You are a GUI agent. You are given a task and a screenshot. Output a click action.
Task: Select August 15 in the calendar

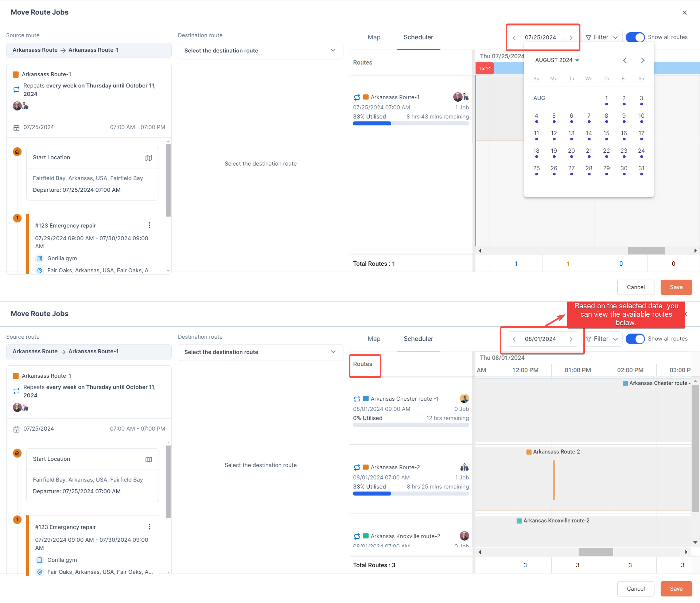pyautogui.click(x=606, y=133)
